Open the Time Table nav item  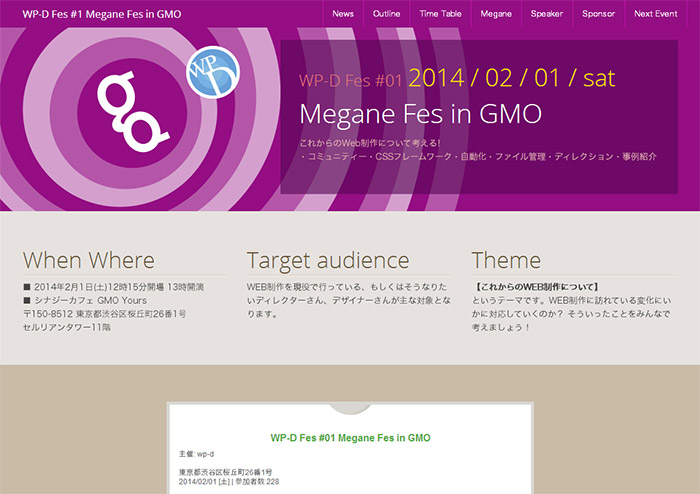[440, 14]
